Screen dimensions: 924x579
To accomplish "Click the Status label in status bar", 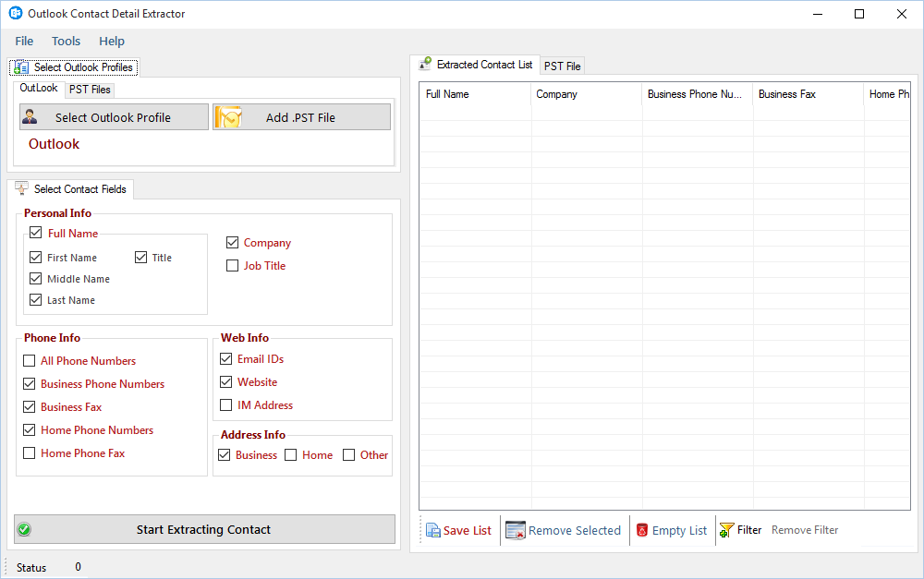I will click(31, 567).
